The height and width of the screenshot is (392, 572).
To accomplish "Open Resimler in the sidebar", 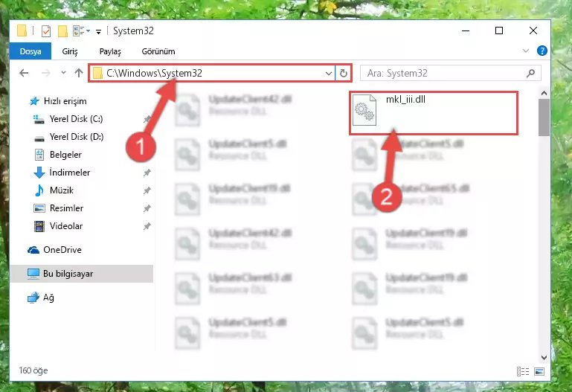I will (x=58, y=208).
